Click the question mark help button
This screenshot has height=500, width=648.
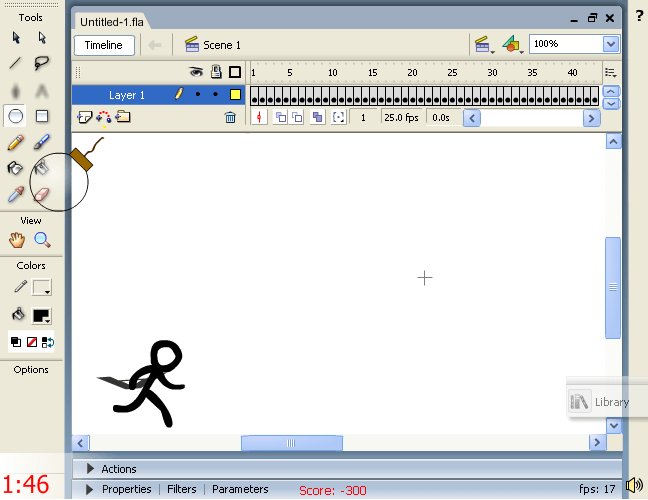point(639,16)
